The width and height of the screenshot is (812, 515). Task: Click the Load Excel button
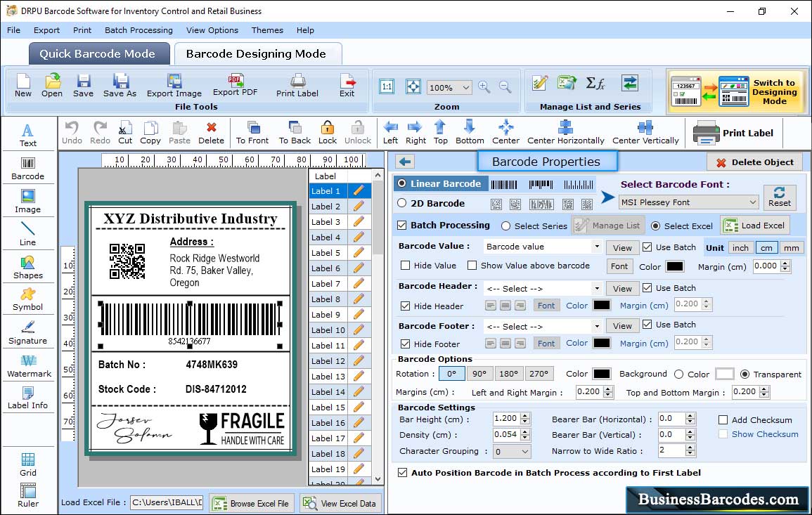(x=755, y=225)
